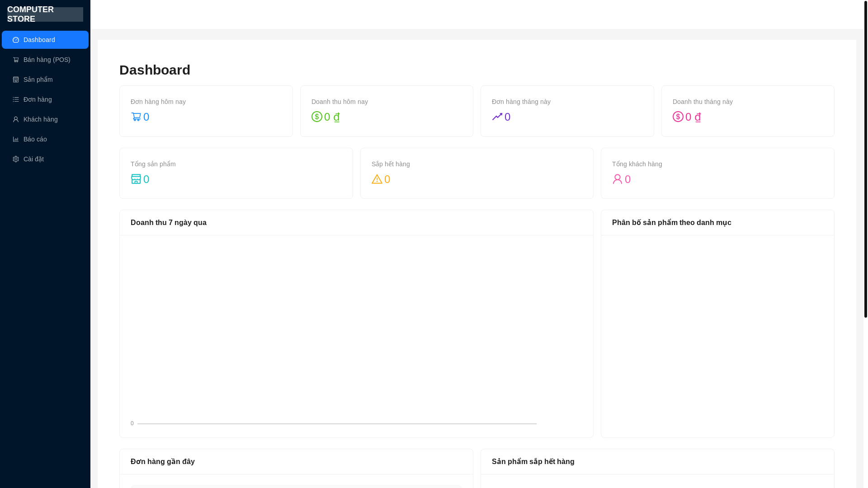Click the Doanh thu tháng này label
The width and height of the screenshot is (868, 488).
click(703, 102)
